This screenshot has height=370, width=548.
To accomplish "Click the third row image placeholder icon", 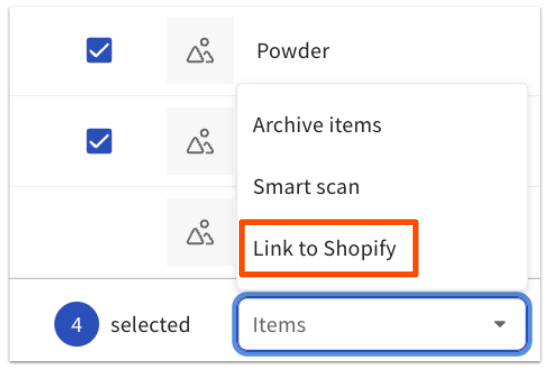I will click(x=200, y=232).
